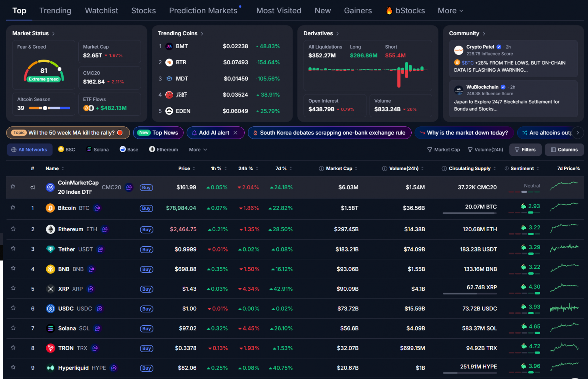Click the megaphone icon in CMC20 row
Image resolution: width=588 pixels, height=379 pixels.
[33, 187]
